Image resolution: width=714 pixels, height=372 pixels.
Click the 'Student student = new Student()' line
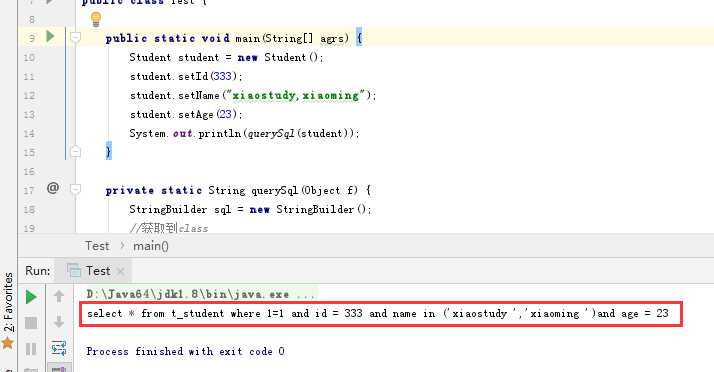coord(226,57)
